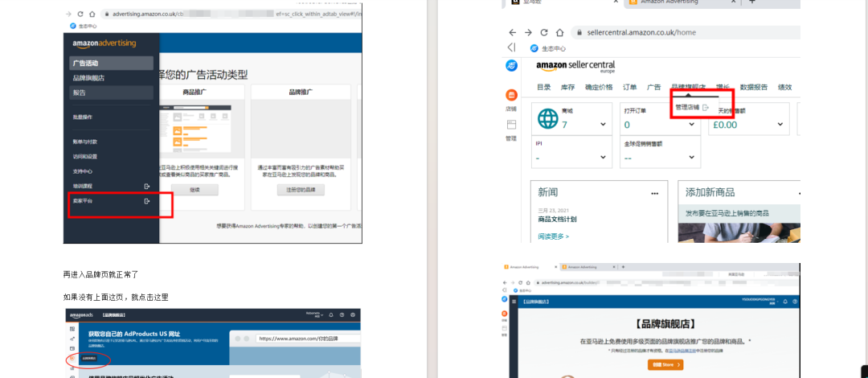Select 广告活动 in advertising sidebar
Viewport: 868px width, 378px height.
tap(111, 63)
